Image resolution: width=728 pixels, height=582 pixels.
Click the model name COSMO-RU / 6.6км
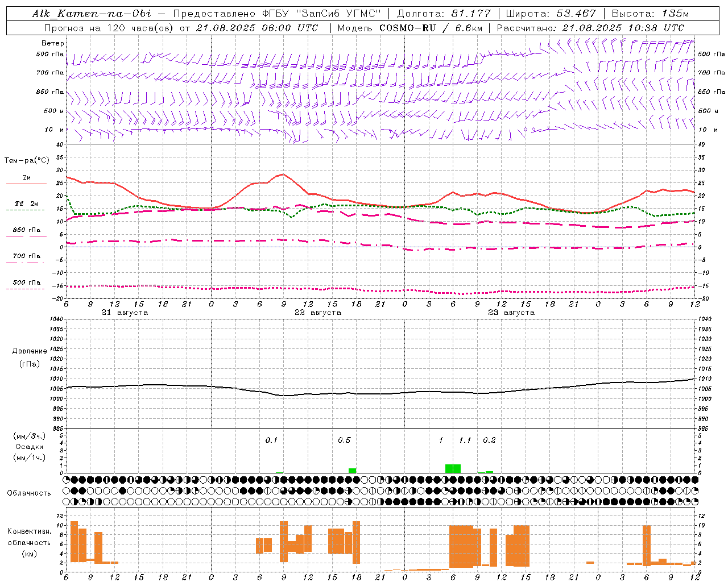[430, 28]
